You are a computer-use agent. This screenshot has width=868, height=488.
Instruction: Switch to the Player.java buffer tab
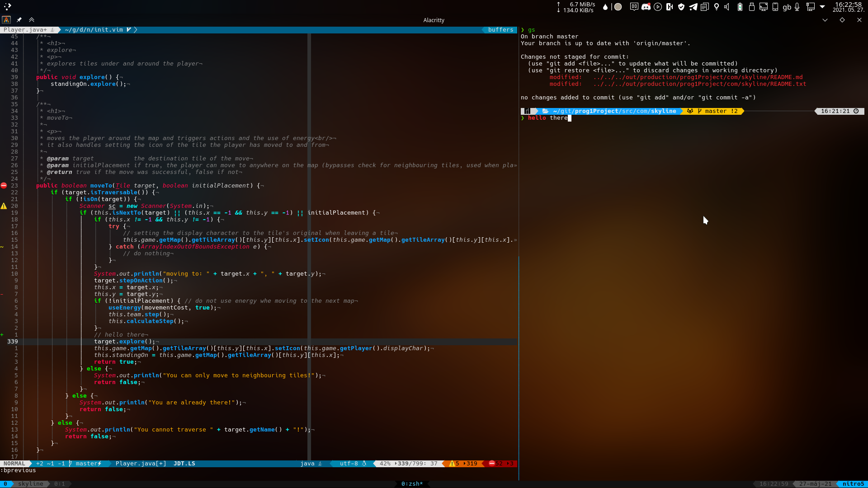pyautogui.click(x=25, y=30)
